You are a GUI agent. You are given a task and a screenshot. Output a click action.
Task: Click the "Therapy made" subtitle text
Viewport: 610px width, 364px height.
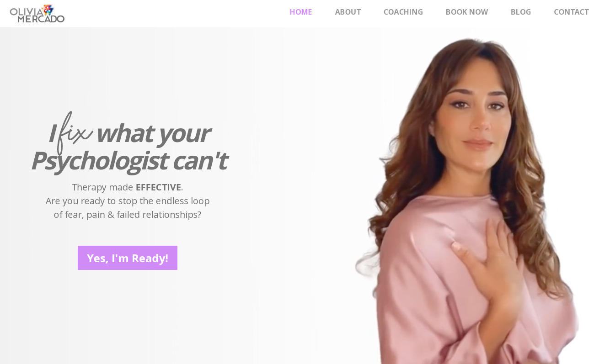coord(102,187)
